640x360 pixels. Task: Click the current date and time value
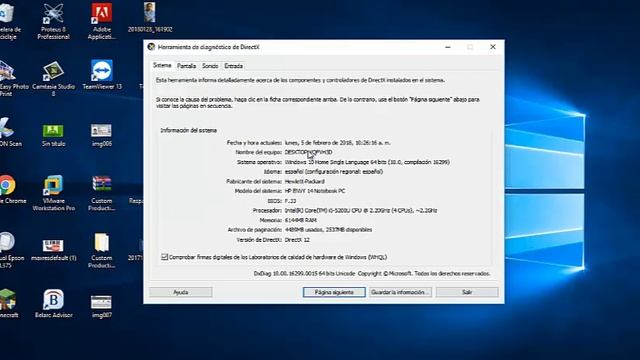338,143
